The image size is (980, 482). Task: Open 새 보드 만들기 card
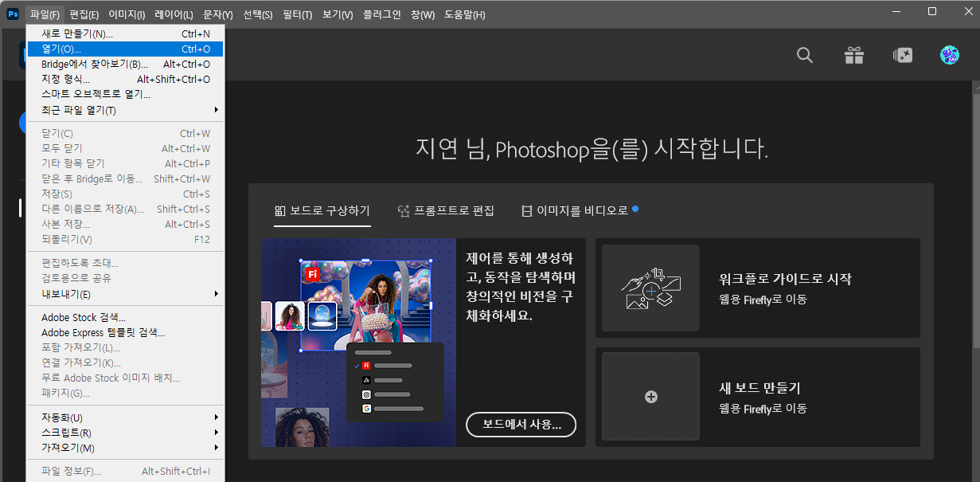(758, 397)
